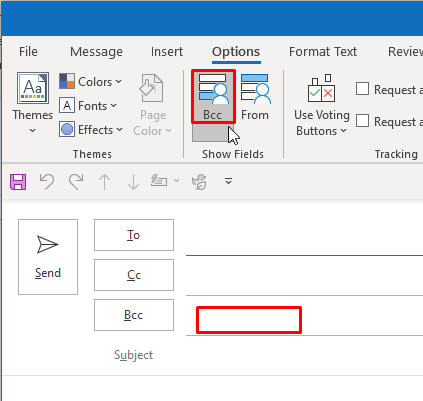This screenshot has height=401, width=423.
Task: Click the Bcc show field icon
Action: (x=213, y=96)
